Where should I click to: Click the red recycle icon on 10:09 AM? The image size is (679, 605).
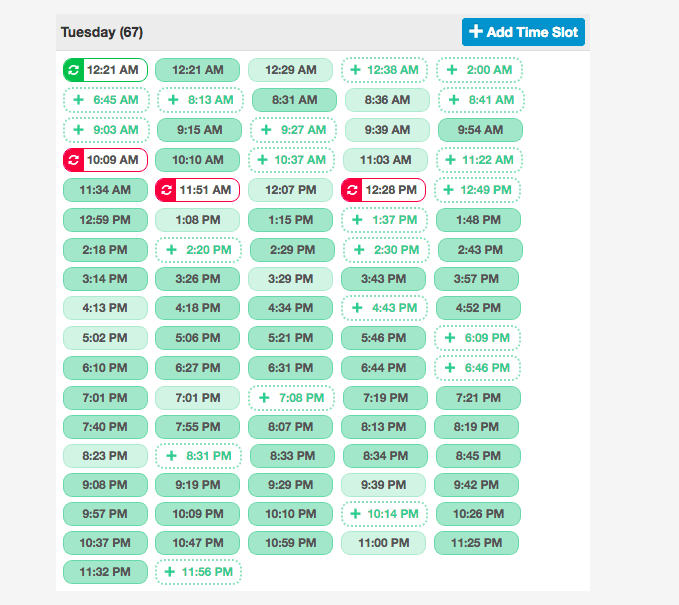(74, 160)
